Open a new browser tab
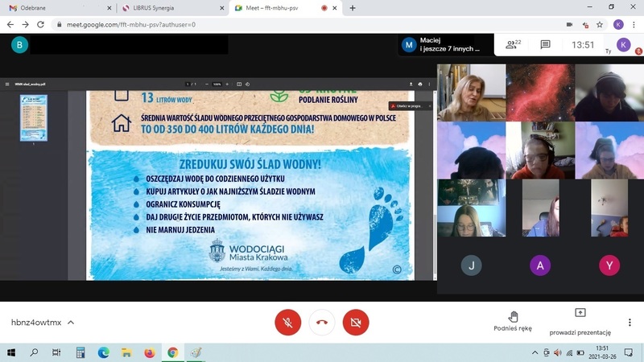 [x=353, y=8]
